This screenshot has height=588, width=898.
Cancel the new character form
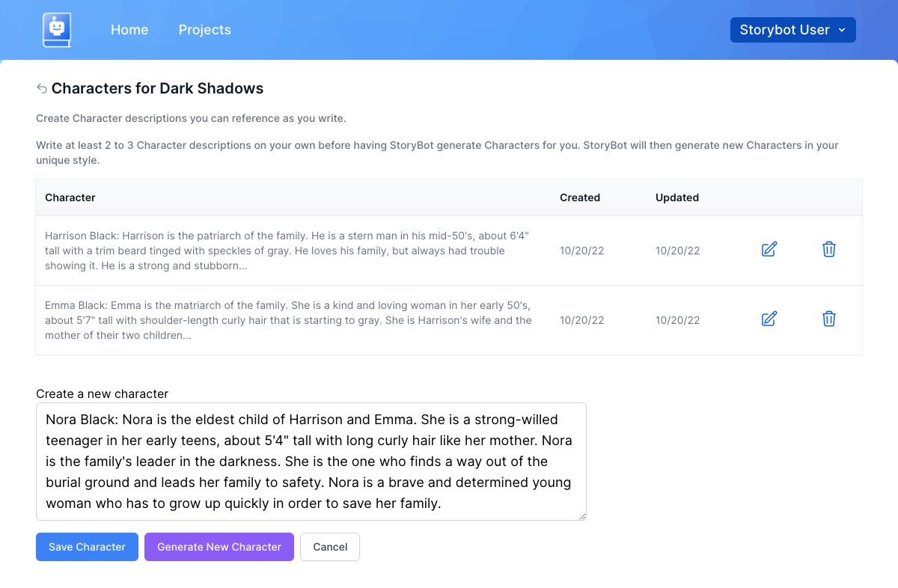(x=330, y=547)
